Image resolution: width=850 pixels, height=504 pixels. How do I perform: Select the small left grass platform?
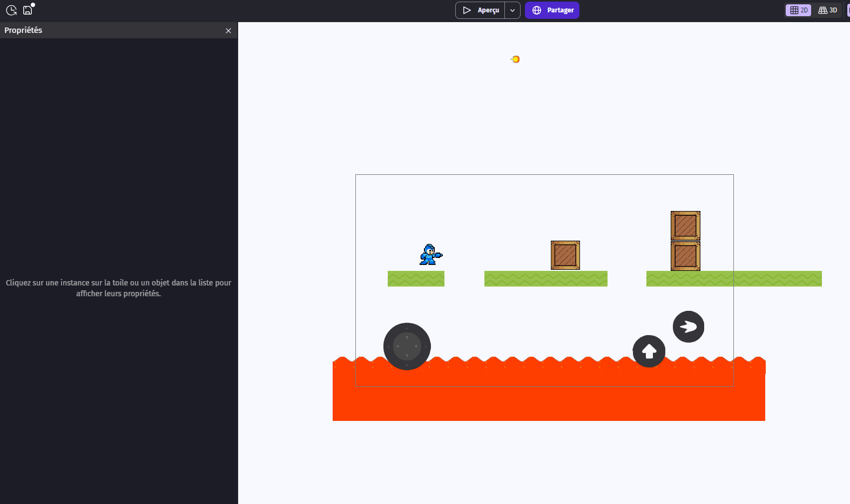pyautogui.click(x=416, y=279)
